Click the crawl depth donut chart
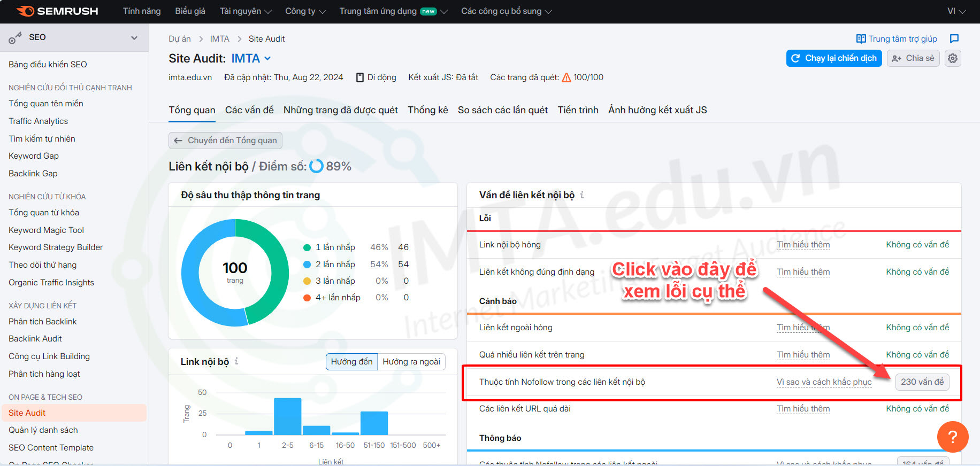 tap(235, 273)
